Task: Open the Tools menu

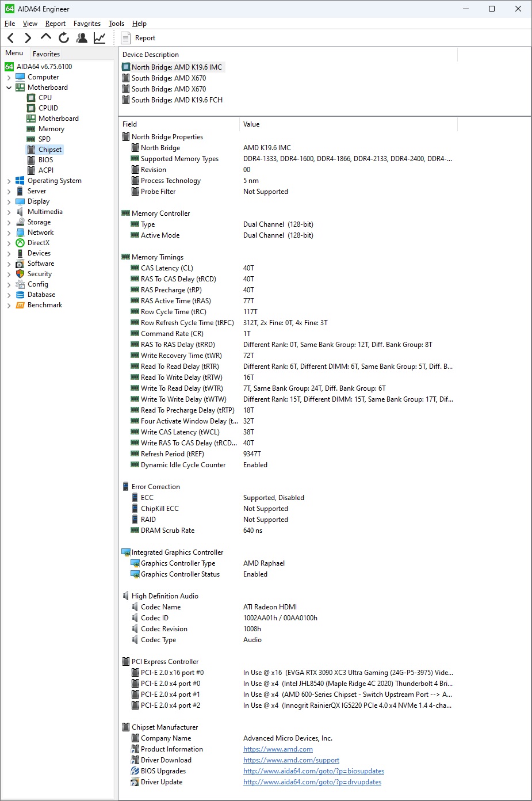Action: (116, 24)
